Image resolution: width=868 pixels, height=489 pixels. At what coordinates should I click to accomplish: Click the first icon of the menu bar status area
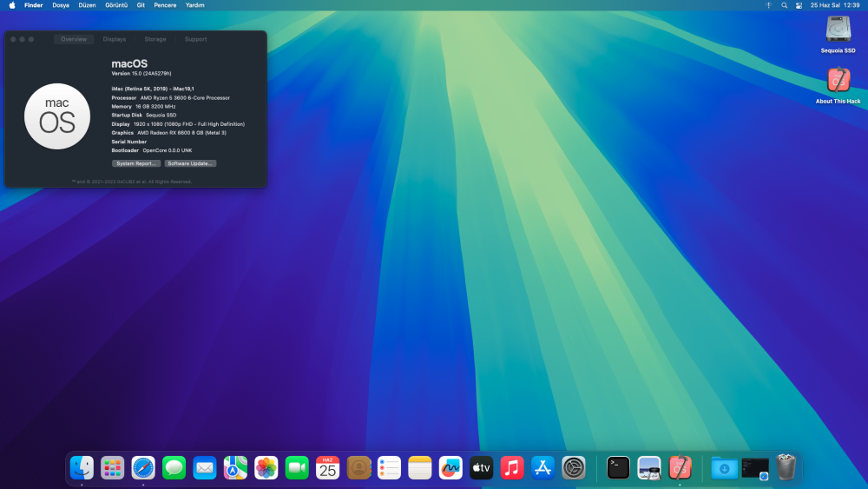click(x=768, y=5)
